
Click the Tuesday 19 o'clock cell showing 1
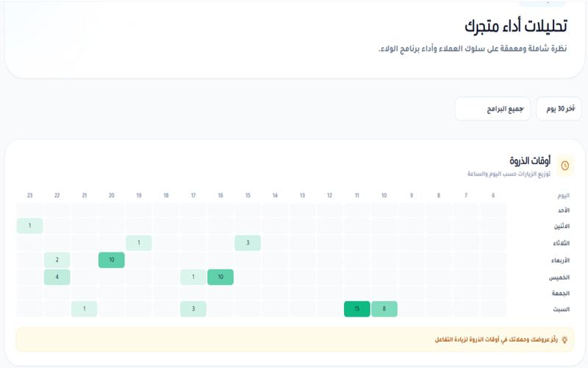click(139, 243)
